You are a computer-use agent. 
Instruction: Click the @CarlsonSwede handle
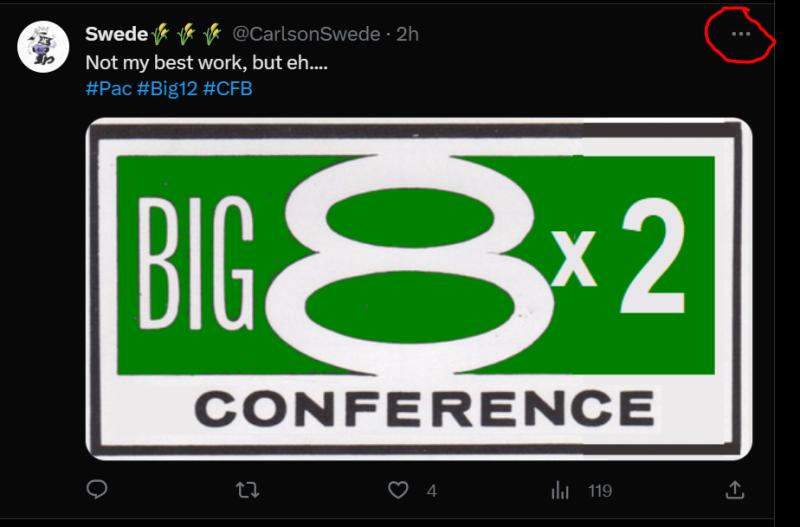pos(306,34)
